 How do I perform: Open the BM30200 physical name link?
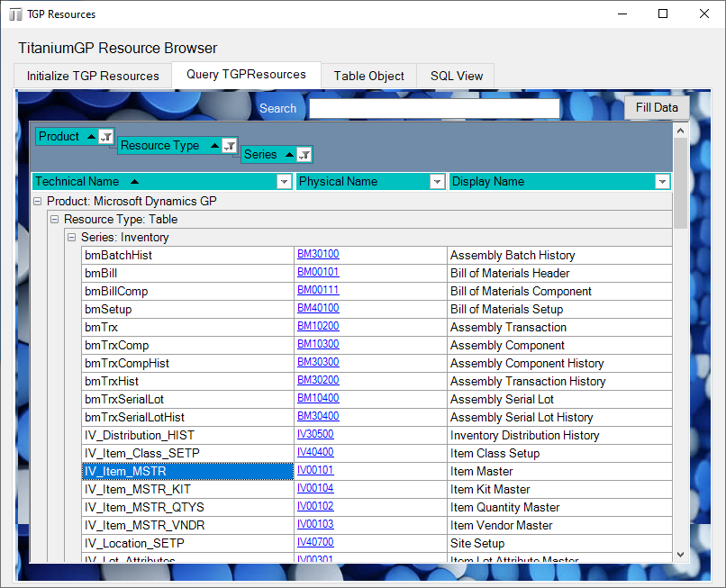[318, 380]
